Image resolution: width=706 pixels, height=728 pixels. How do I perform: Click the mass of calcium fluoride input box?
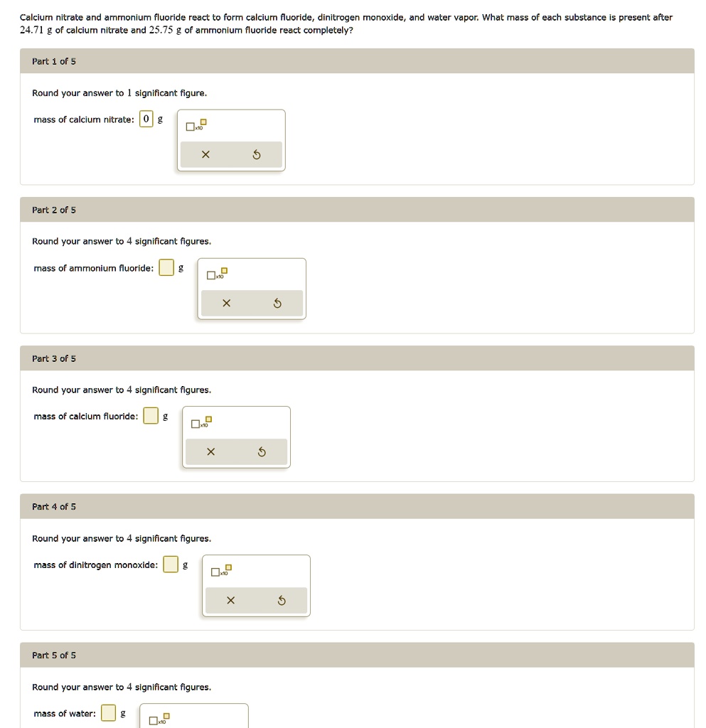coord(151,416)
